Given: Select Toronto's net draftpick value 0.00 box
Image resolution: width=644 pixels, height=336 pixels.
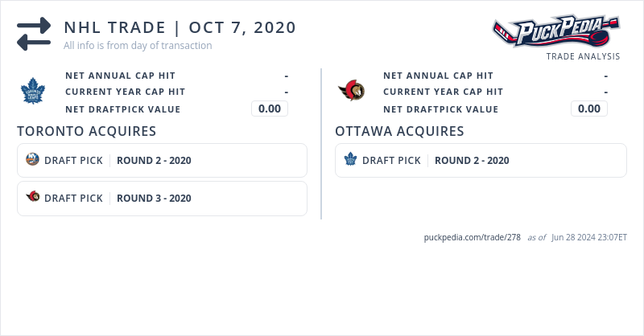Looking at the screenshot, I should click(x=270, y=109).
